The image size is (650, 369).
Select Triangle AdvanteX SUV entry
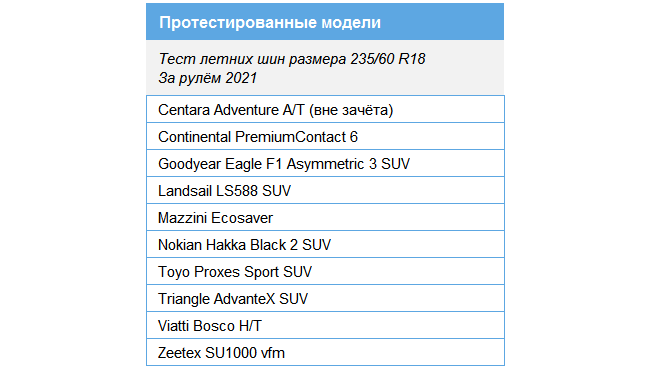pyautogui.click(x=325, y=298)
